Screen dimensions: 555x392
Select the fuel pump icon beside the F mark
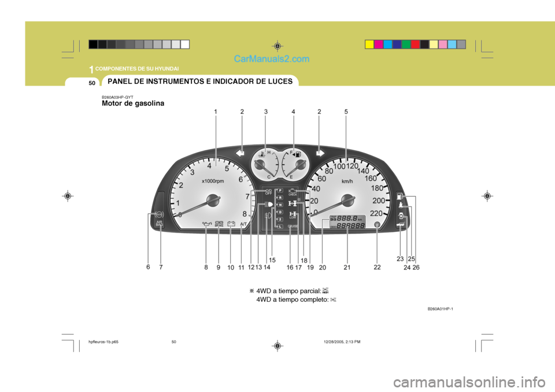coord(298,154)
